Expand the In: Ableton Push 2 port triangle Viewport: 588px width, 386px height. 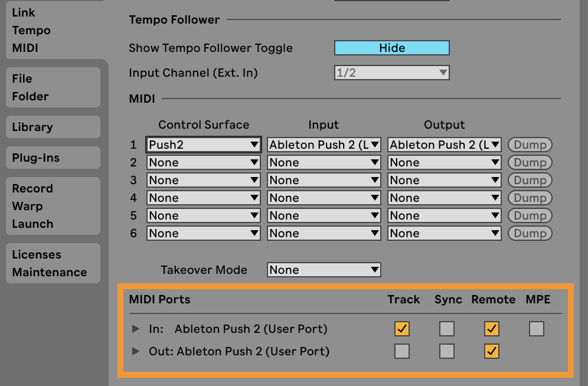click(136, 329)
